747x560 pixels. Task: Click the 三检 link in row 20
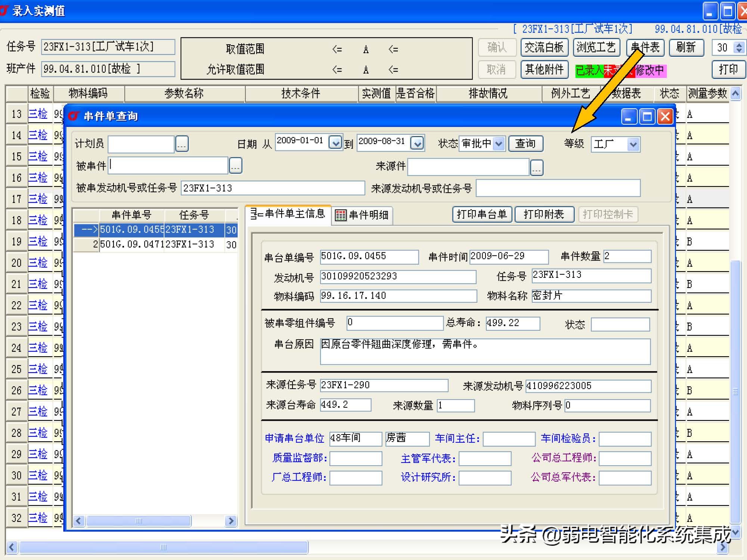[x=38, y=263]
